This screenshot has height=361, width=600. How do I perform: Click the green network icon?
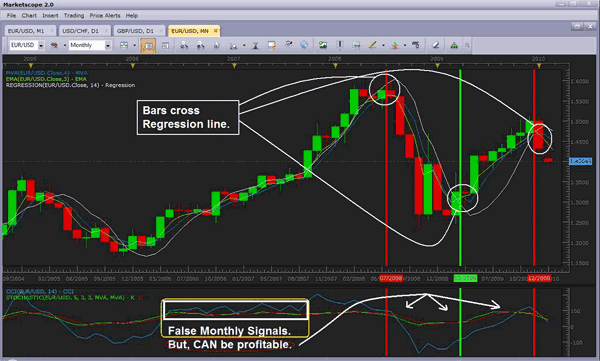pos(454,45)
